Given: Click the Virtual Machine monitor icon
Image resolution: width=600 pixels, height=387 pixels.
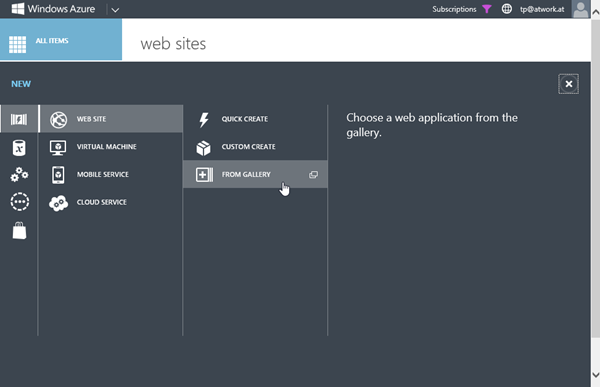Looking at the screenshot, I should click(58, 147).
